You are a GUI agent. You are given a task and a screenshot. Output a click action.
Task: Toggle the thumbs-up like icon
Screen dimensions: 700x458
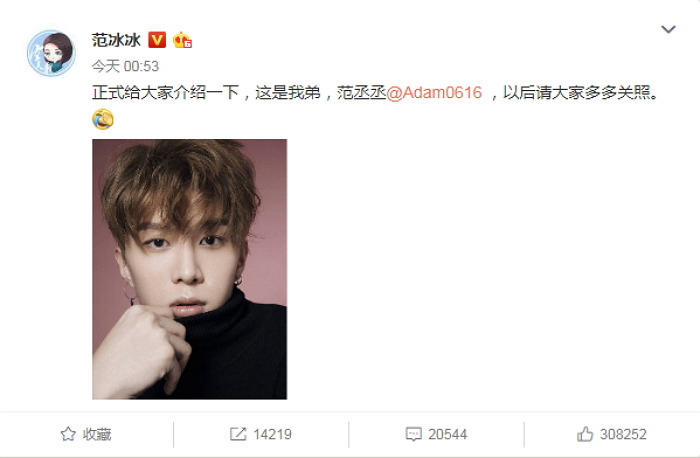585,434
